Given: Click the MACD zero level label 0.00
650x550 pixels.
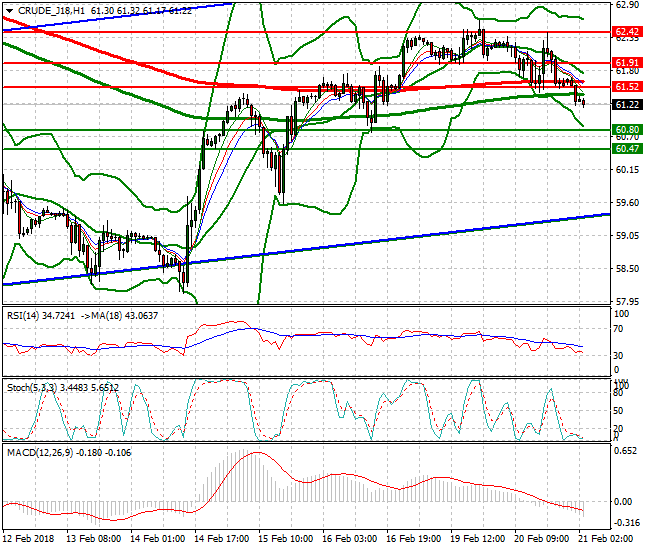Looking at the screenshot, I should coord(623,502).
